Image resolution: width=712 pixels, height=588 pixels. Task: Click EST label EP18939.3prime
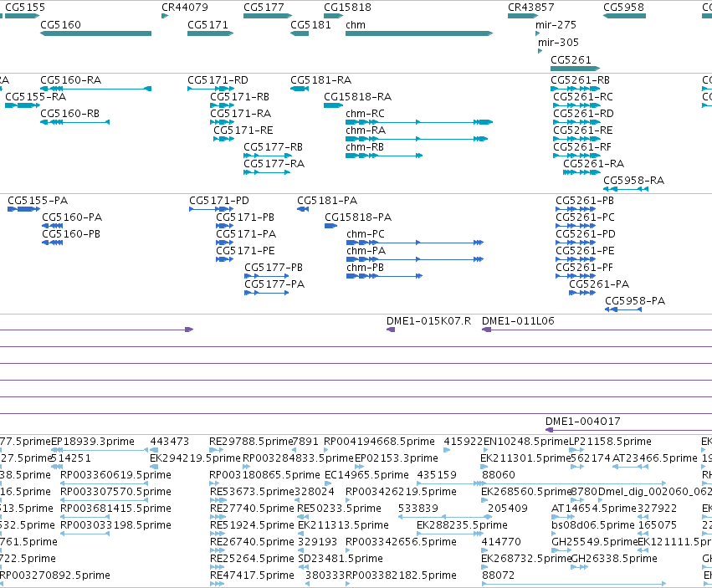tap(93, 442)
